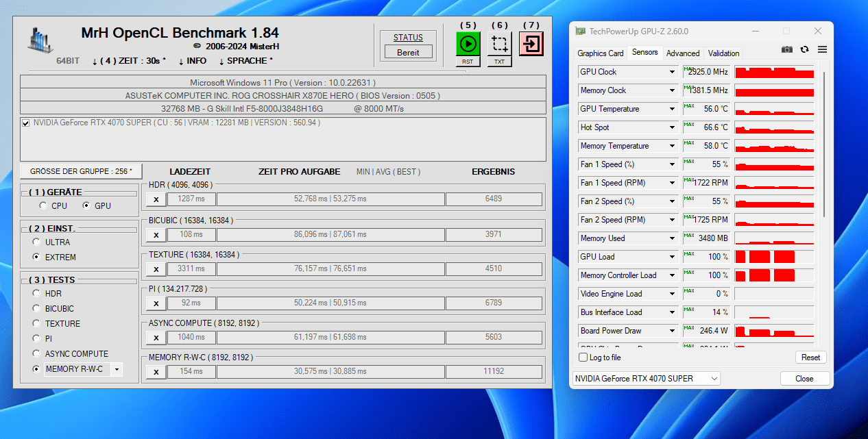The image size is (868, 439).
Task: Open the INFO dropdown menu
Action: coord(193,61)
